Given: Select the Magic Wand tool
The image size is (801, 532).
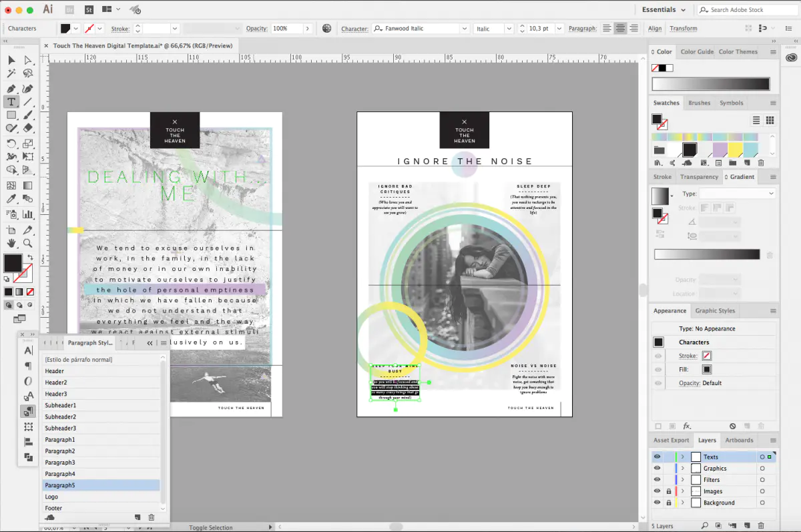Looking at the screenshot, I should click(x=12, y=74).
